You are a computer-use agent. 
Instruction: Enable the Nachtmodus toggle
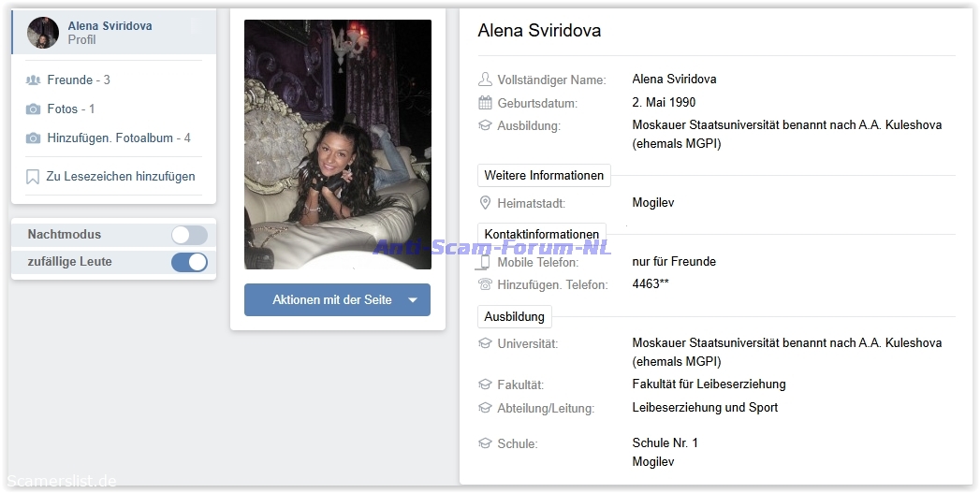(x=189, y=235)
